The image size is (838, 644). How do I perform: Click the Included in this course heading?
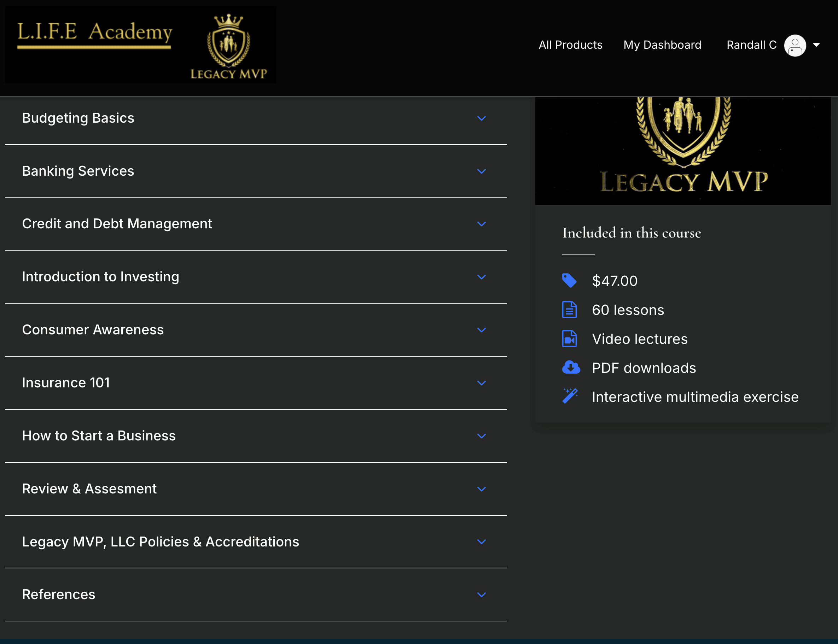click(x=632, y=233)
